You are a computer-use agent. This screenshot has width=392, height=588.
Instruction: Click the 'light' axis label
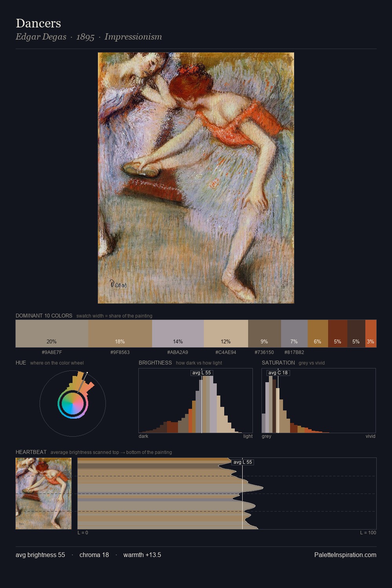(248, 436)
